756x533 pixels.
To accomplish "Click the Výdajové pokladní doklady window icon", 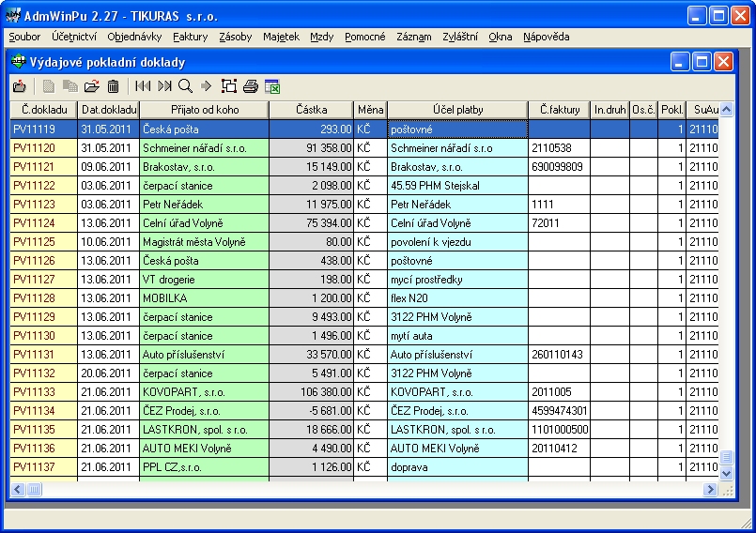I will click(x=19, y=62).
